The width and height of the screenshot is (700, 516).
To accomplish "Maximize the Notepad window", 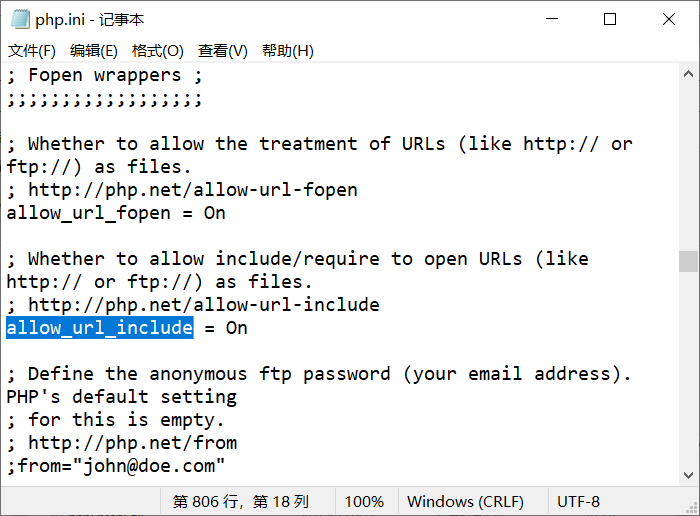I will tap(610, 19).
